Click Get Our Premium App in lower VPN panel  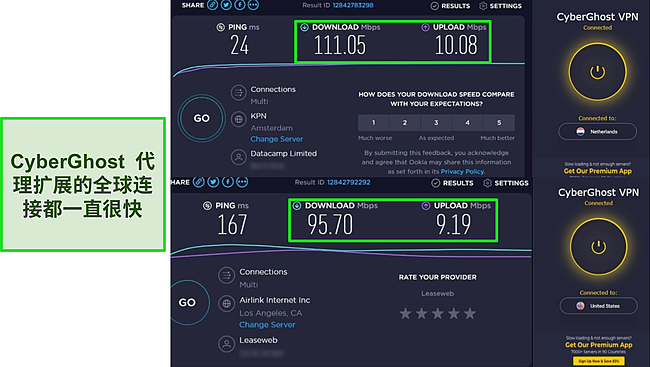point(599,345)
